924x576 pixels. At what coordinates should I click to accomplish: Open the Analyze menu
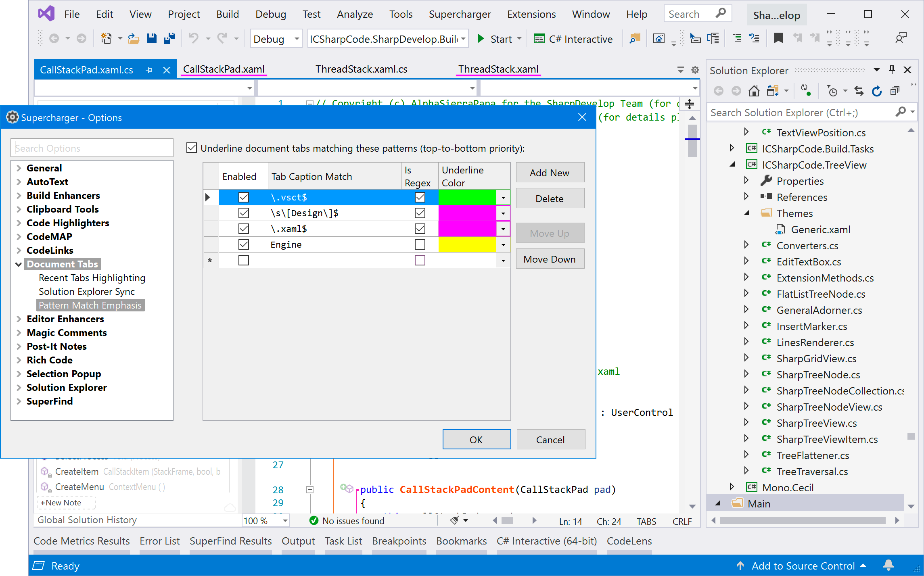pyautogui.click(x=355, y=14)
